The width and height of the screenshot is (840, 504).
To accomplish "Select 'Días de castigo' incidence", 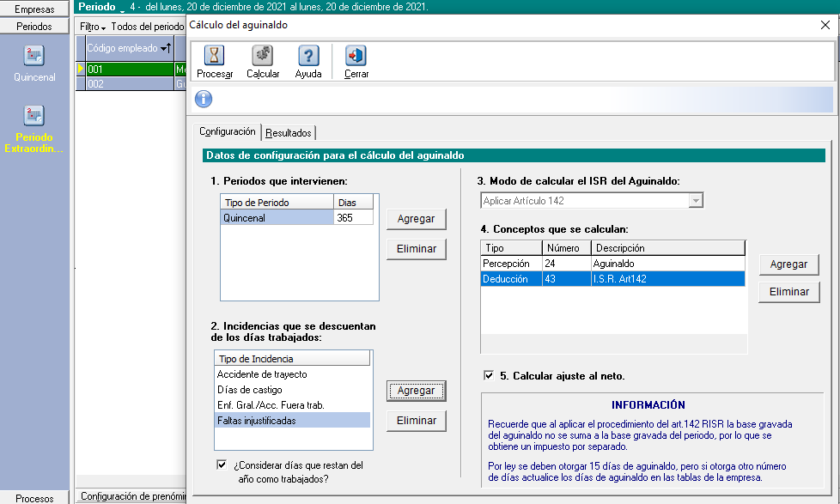I will point(293,390).
